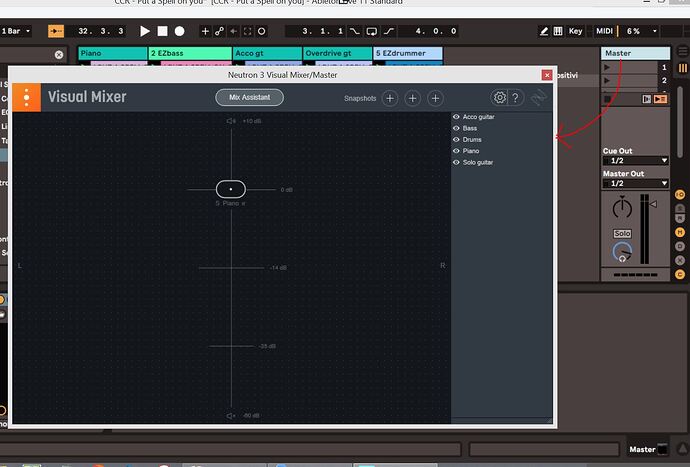Select the 5 EZdrummer track header

(x=408, y=53)
